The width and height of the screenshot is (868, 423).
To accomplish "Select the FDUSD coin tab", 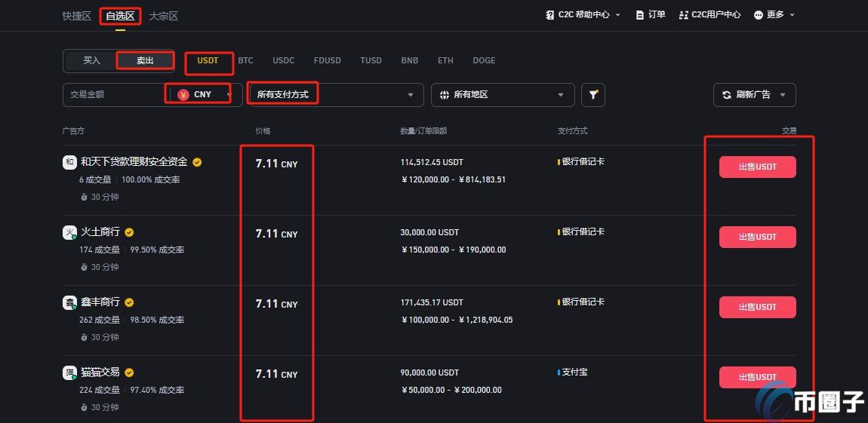I will pyautogui.click(x=327, y=61).
